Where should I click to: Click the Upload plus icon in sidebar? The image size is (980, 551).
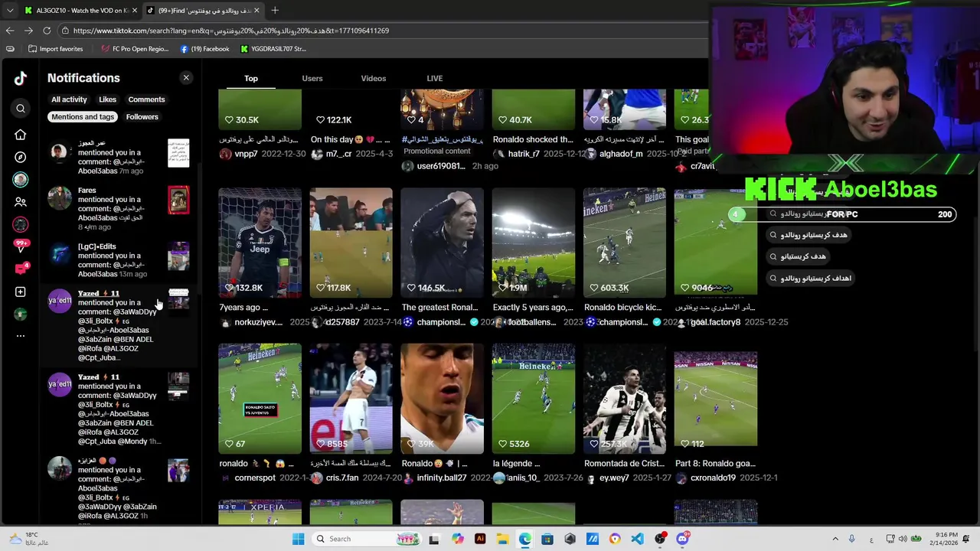click(21, 292)
